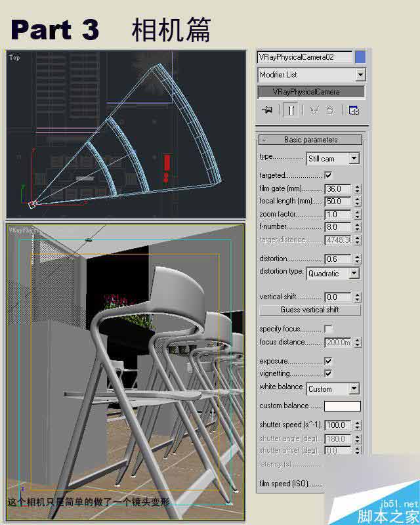
Task: Click distortion spinner arrows
Action: (358, 259)
